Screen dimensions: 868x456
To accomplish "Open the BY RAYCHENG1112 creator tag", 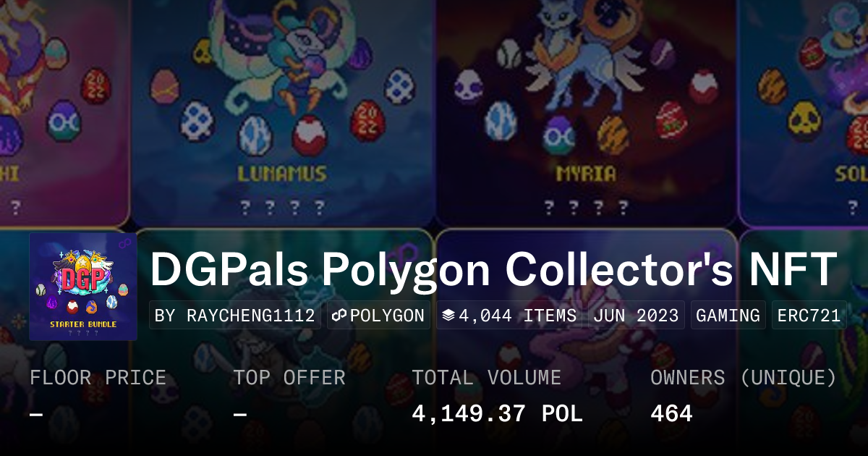I will tap(235, 316).
